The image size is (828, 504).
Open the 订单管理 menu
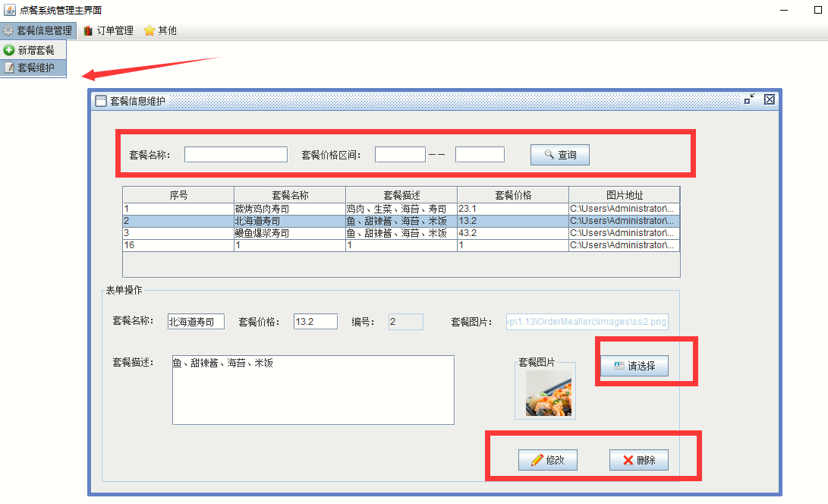click(x=109, y=30)
